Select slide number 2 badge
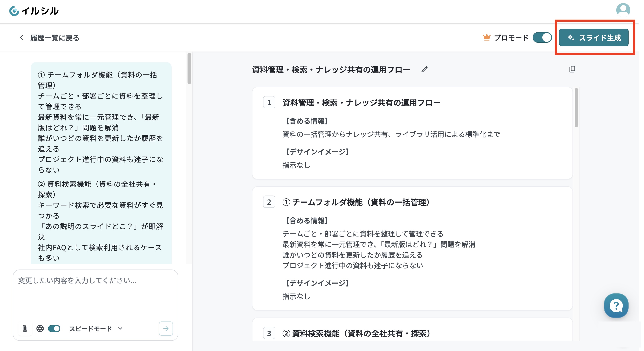 coord(269,202)
